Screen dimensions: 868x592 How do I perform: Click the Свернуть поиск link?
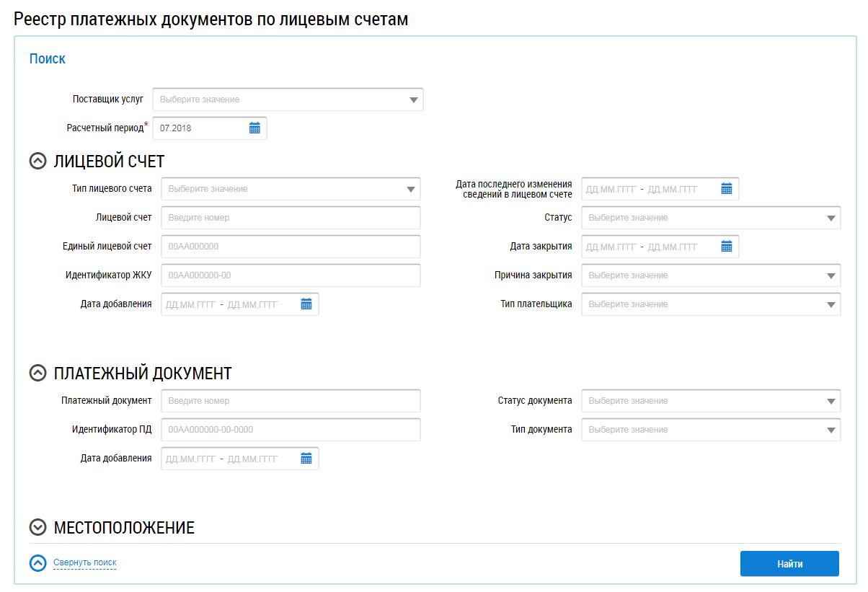pyautogui.click(x=84, y=562)
